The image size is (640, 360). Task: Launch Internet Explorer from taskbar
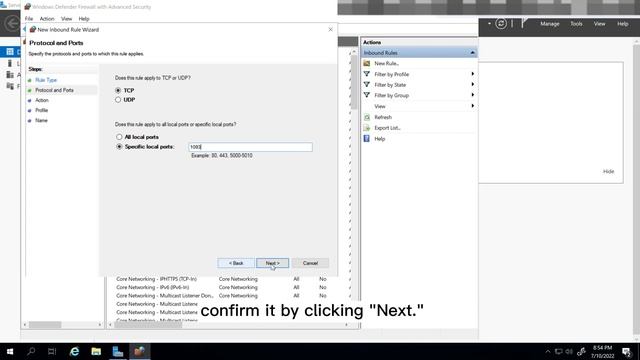coord(74,351)
